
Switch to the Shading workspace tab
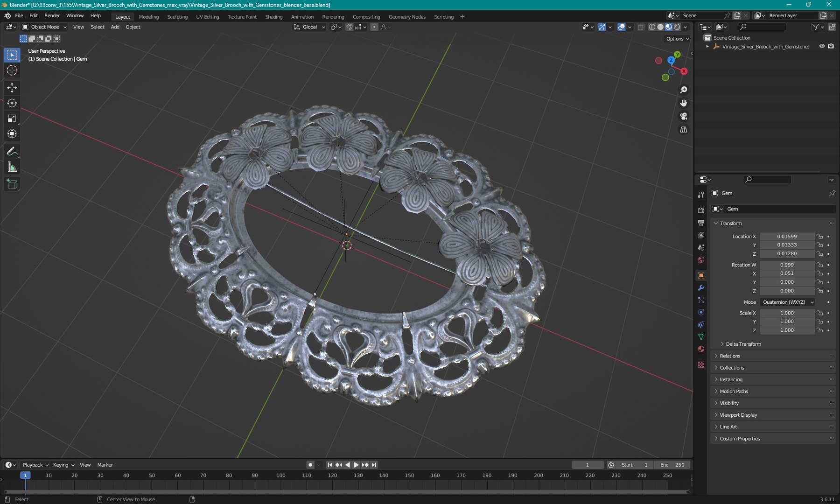pyautogui.click(x=273, y=17)
